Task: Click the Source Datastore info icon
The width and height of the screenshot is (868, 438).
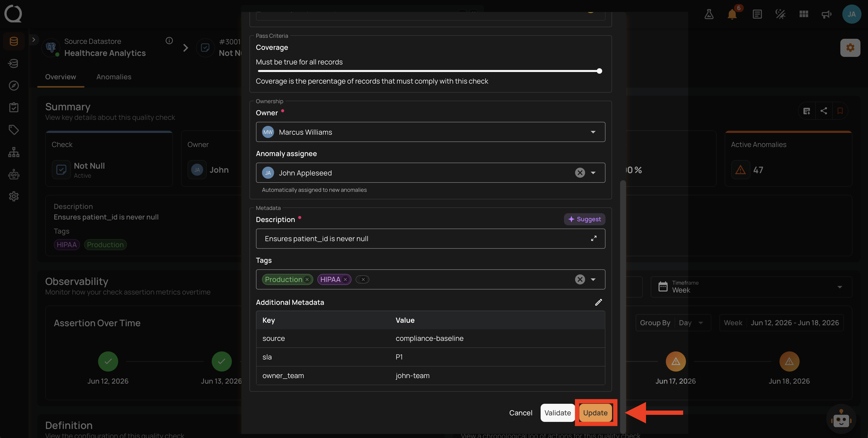Action: [169, 41]
